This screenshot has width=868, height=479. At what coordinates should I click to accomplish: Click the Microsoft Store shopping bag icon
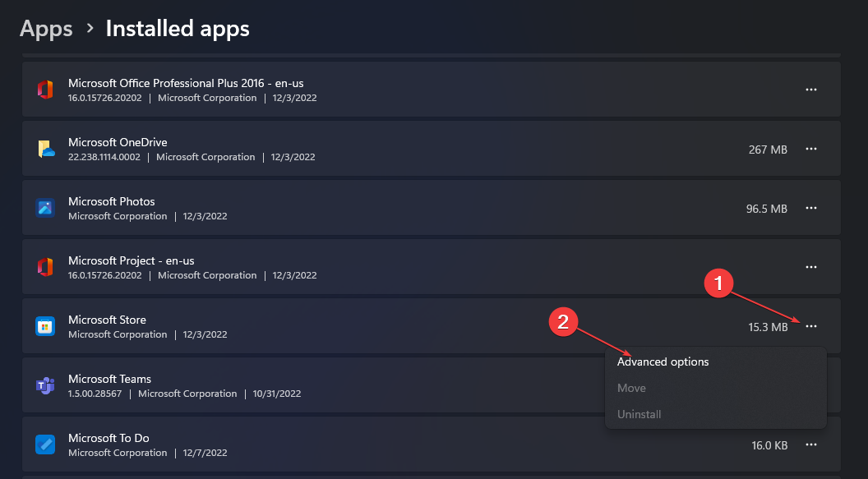(45, 326)
